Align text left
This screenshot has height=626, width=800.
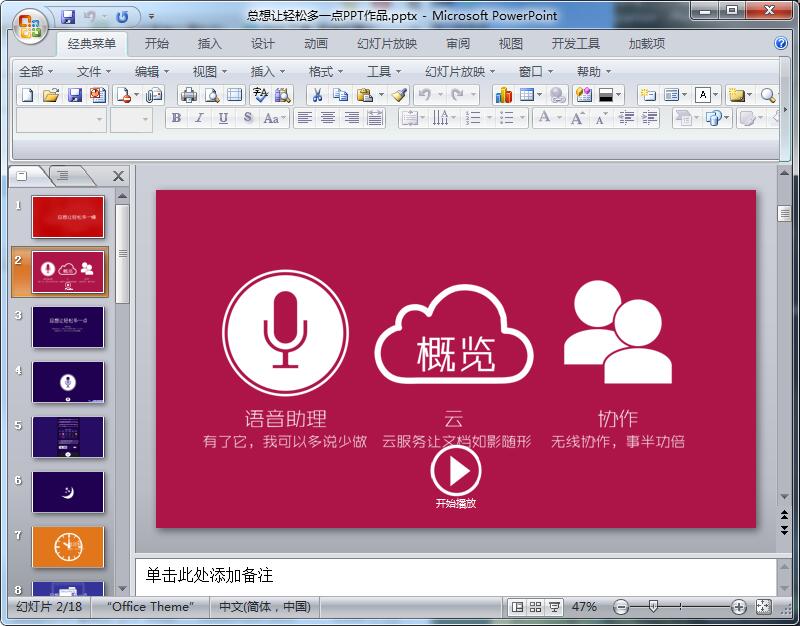[x=305, y=118]
